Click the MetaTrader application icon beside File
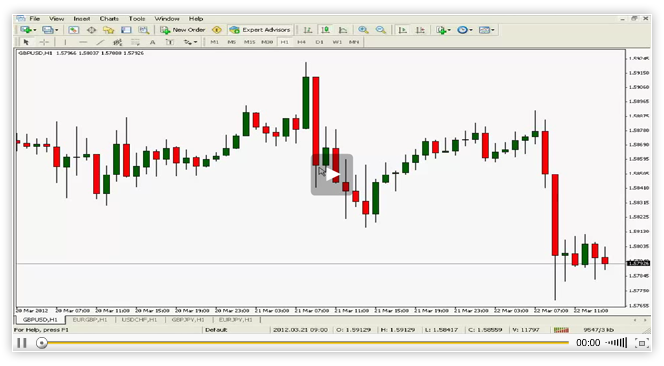 (20, 19)
